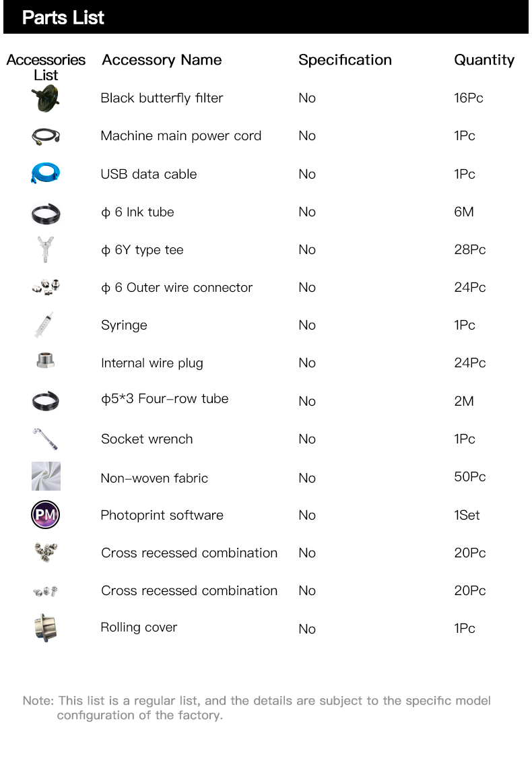This screenshot has height=769, width=532.
Task: Click the Syringe icon
Action: 46,325
